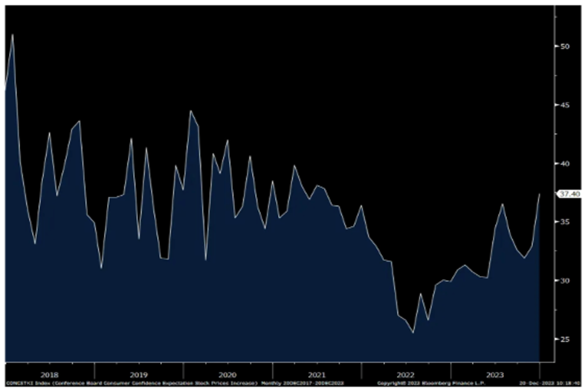Click the early 2020 peak on line
The height and width of the screenshot is (392, 588).
[191, 111]
